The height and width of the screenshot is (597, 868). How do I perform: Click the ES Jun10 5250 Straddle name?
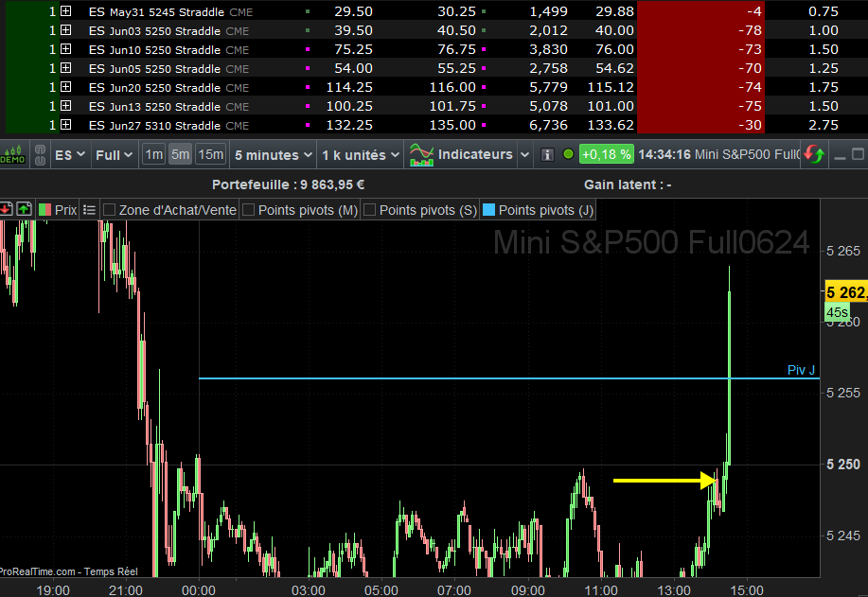point(154,50)
